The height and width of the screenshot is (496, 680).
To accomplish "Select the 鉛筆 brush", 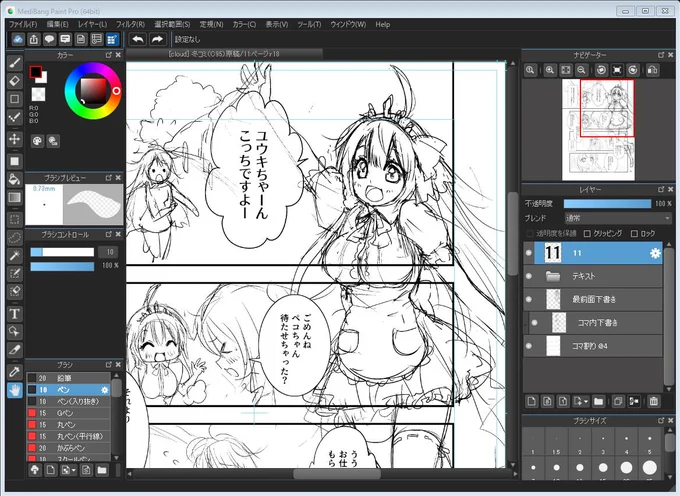I will pos(69,378).
